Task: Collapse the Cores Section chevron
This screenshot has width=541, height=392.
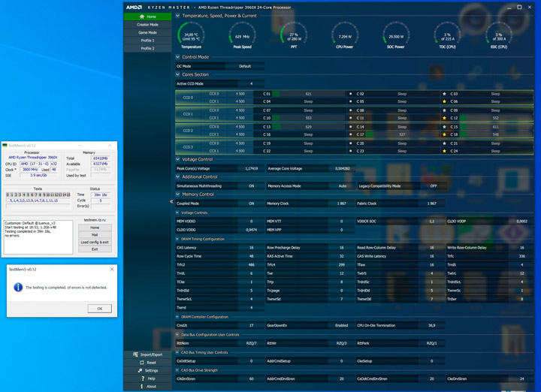Action: (177, 74)
